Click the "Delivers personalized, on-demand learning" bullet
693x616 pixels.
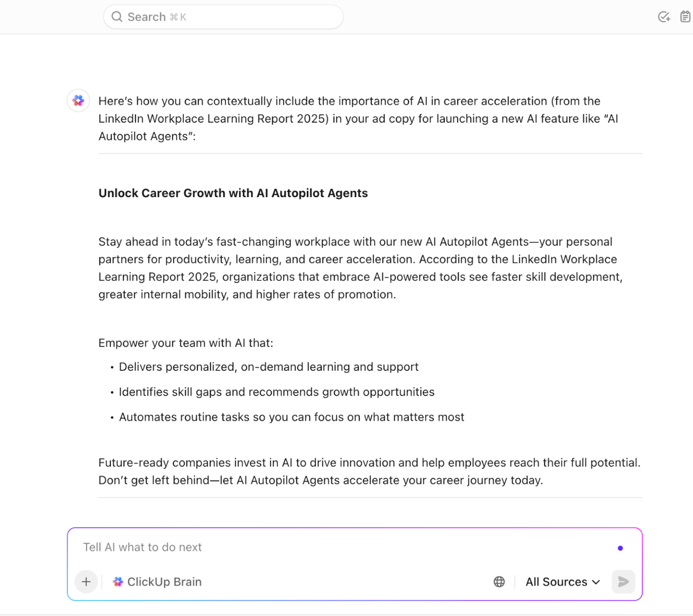(268, 367)
